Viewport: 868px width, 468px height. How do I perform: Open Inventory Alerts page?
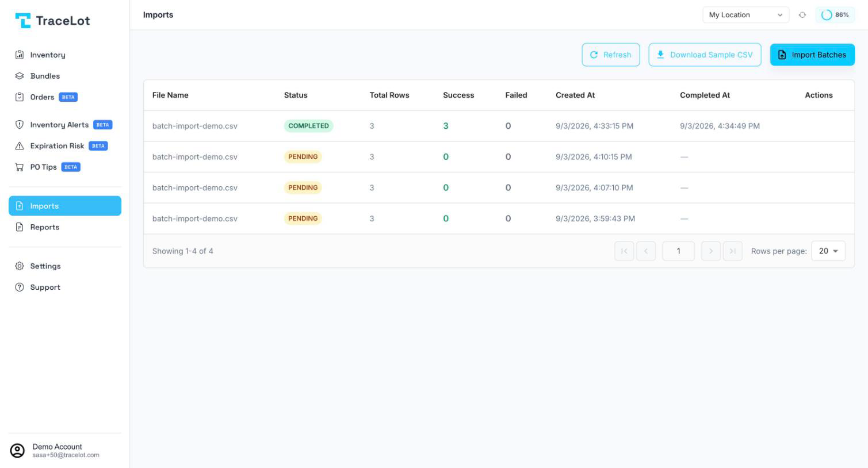65,125
